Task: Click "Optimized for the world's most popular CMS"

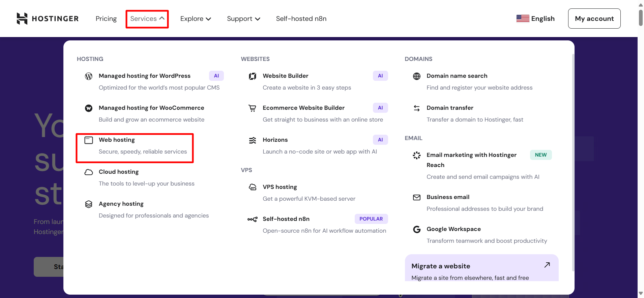Action: coord(159,88)
